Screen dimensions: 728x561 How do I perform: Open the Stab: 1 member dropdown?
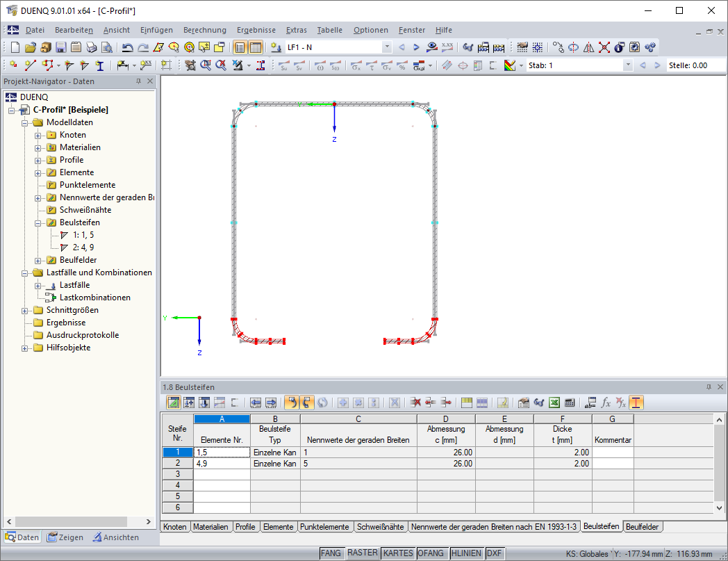[628, 65]
